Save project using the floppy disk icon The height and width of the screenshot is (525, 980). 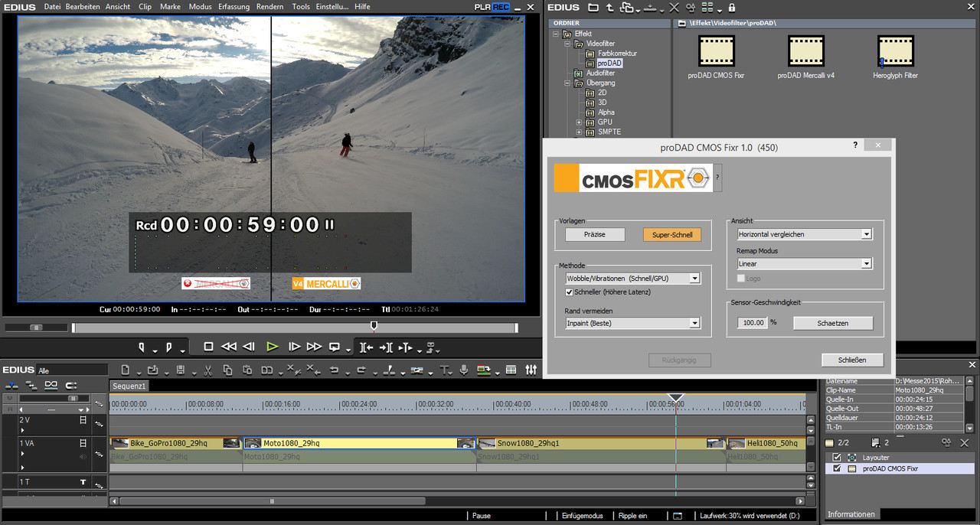pos(181,370)
